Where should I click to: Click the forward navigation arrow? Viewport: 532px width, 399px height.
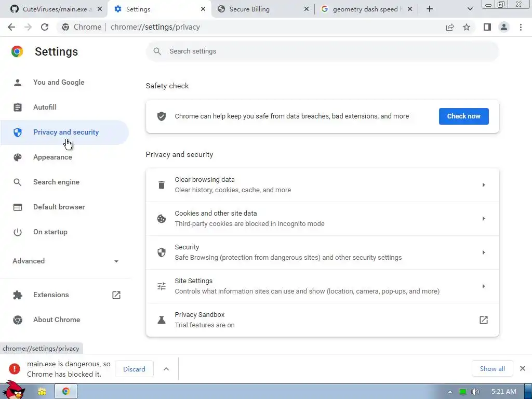click(28, 27)
